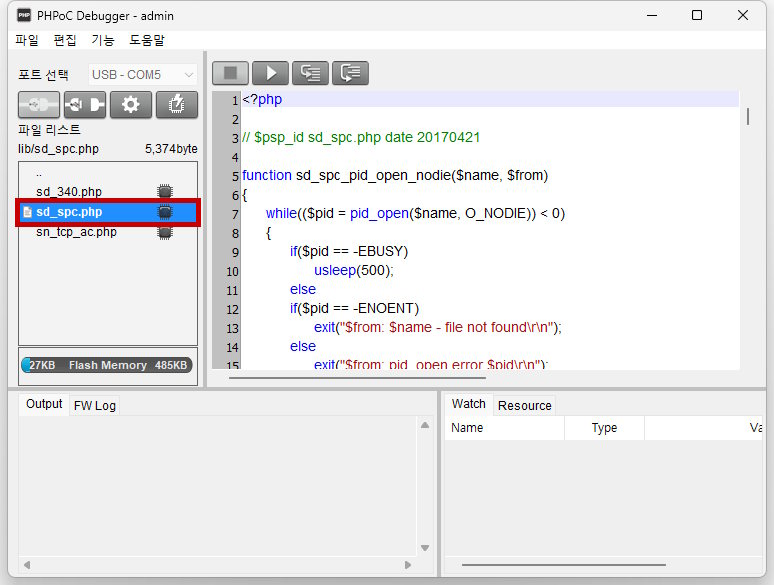Click the chip icon next to sd_340.php
Viewport: 774px width, 585px height.
click(x=165, y=192)
